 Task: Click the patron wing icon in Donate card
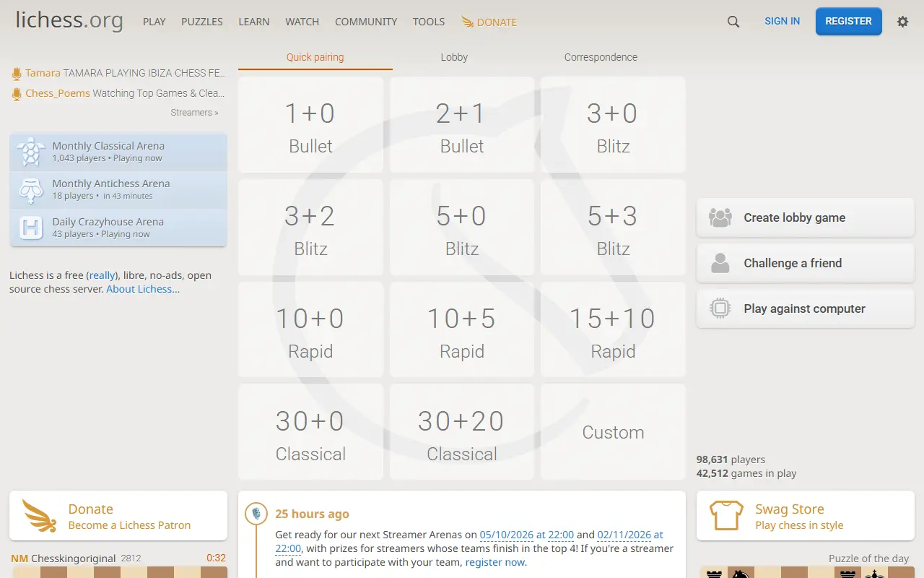click(40, 516)
